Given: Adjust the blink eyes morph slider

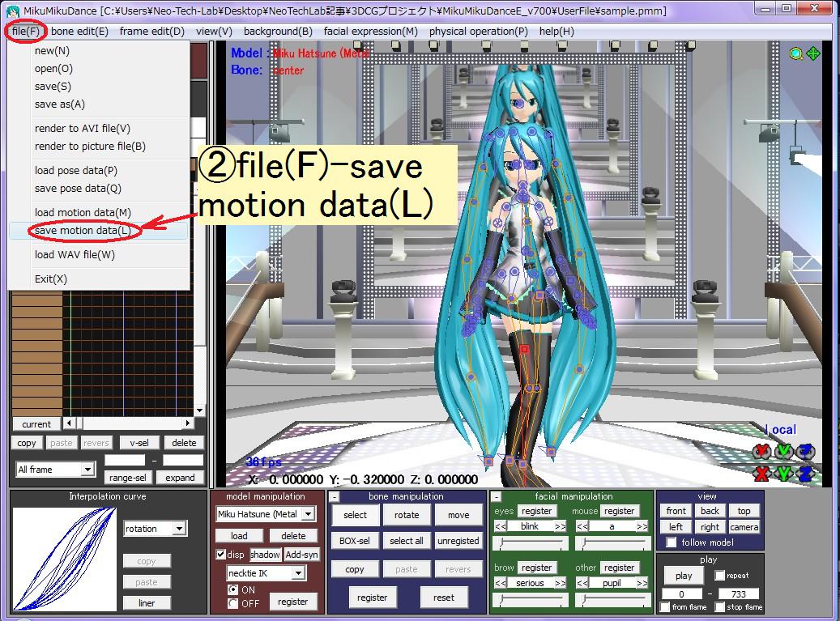Looking at the screenshot, I should tap(531, 543).
